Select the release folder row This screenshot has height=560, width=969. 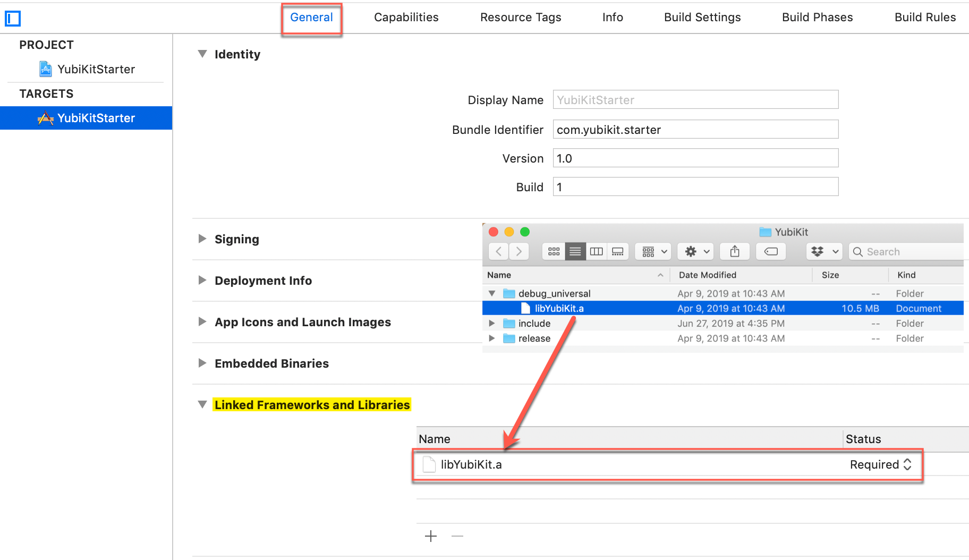723,338
